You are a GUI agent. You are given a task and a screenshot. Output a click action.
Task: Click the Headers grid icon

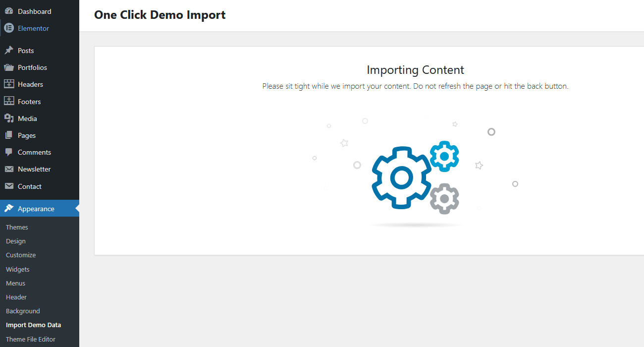(x=8, y=84)
